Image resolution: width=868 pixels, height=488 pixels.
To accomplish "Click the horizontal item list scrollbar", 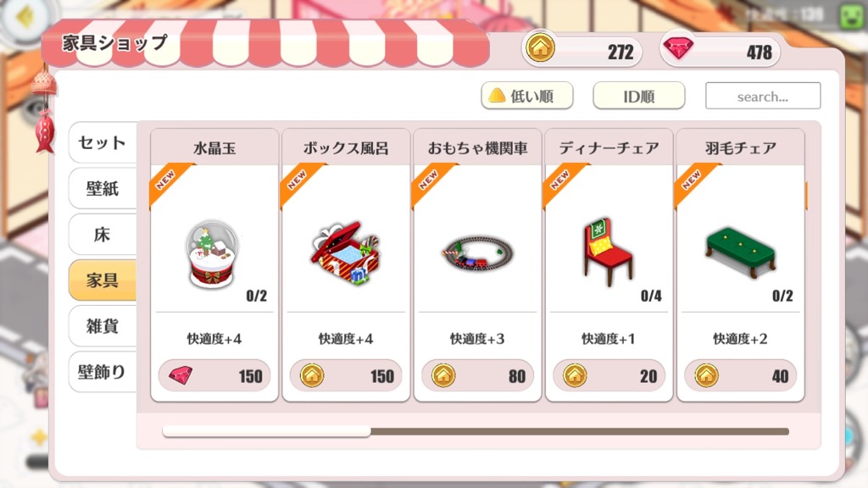I will tap(476, 431).
